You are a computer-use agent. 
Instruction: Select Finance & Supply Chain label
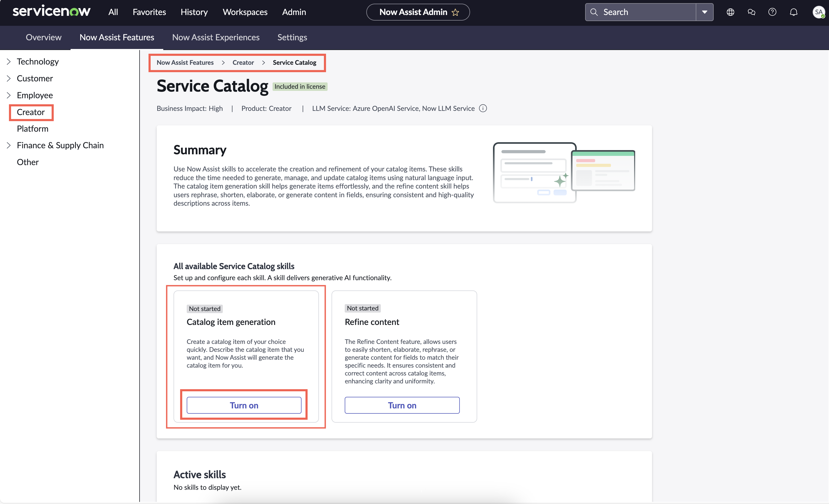click(x=60, y=145)
